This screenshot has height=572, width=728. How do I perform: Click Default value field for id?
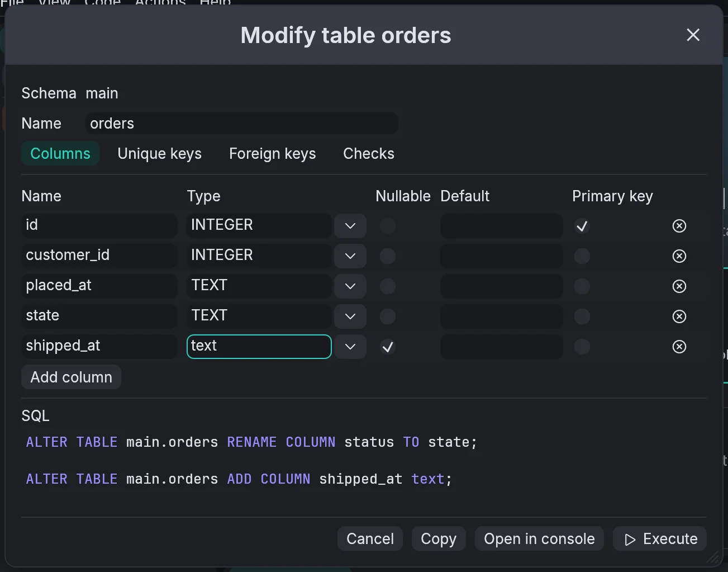click(502, 226)
